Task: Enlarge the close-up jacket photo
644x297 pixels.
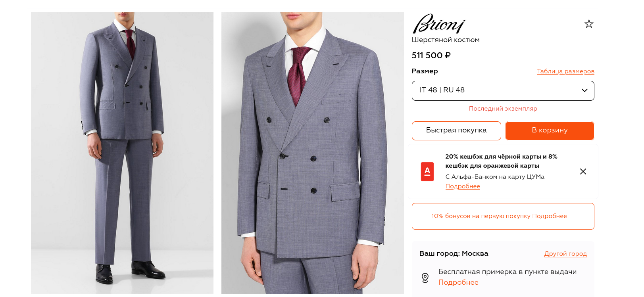Action: tap(313, 153)
